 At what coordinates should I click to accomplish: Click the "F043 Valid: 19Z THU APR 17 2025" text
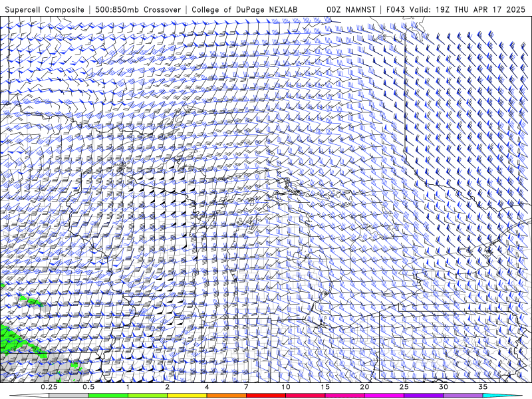point(456,10)
